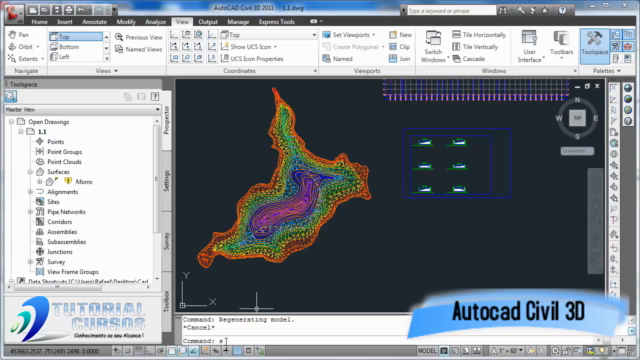Click the Favorites star icon
The image size is (640, 360).
pos(544,10)
